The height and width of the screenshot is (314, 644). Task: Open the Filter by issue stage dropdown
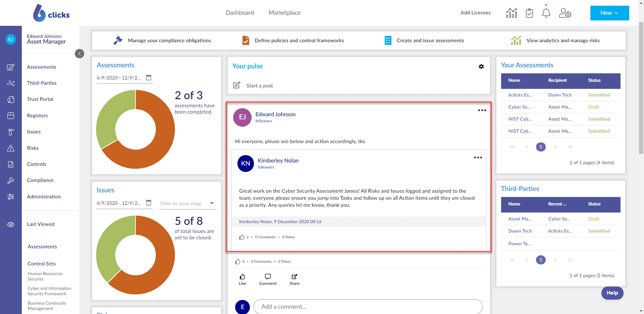[188, 203]
